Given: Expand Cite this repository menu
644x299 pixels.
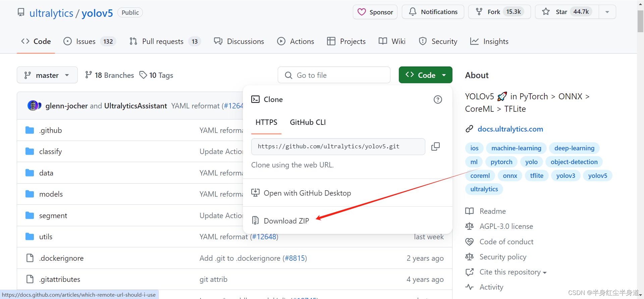Looking at the screenshot, I should (513, 272).
